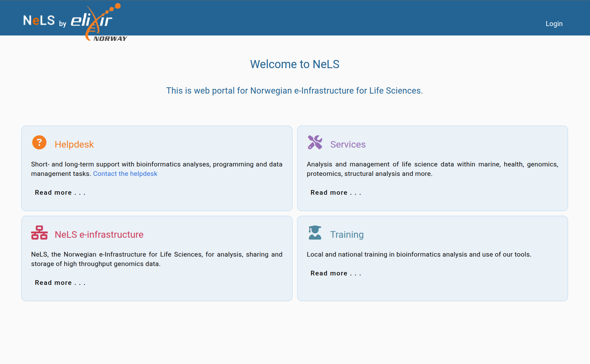Open the Training heading
Viewport: 590px width, 364px height.
point(347,235)
